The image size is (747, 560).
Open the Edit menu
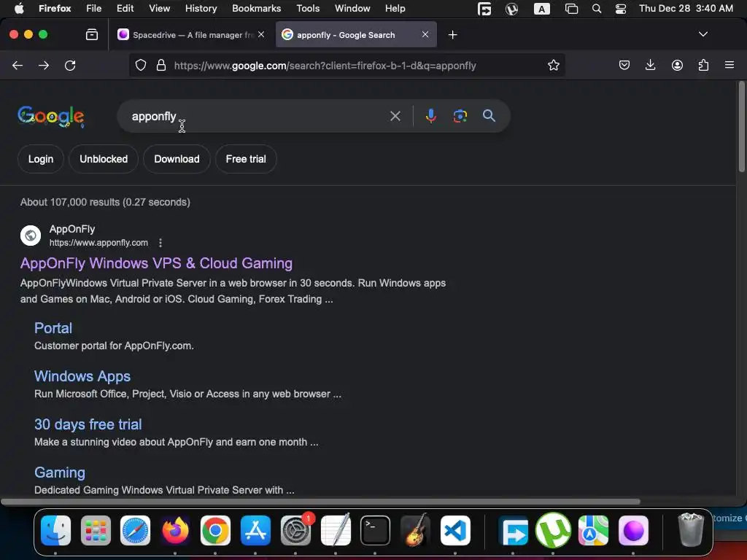[125, 9]
